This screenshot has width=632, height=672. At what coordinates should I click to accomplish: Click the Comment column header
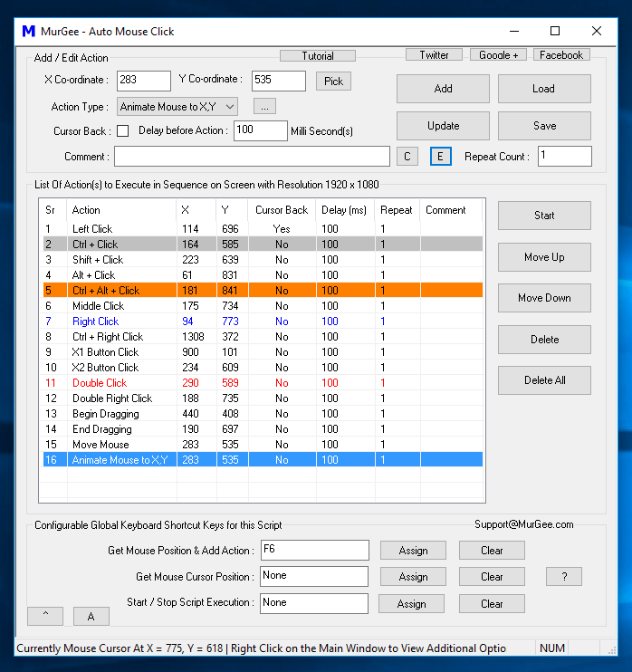pyautogui.click(x=451, y=210)
